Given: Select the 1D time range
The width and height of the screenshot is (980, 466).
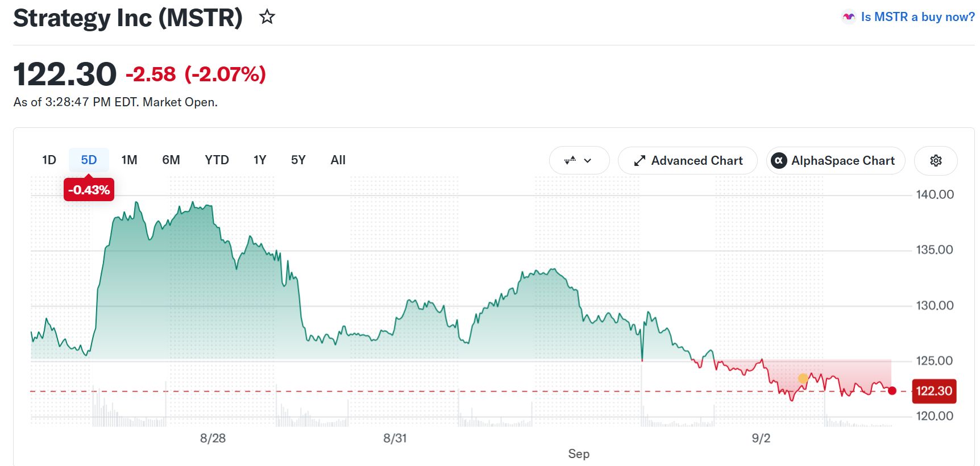Looking at the screenshot, I should click(49, 160).
